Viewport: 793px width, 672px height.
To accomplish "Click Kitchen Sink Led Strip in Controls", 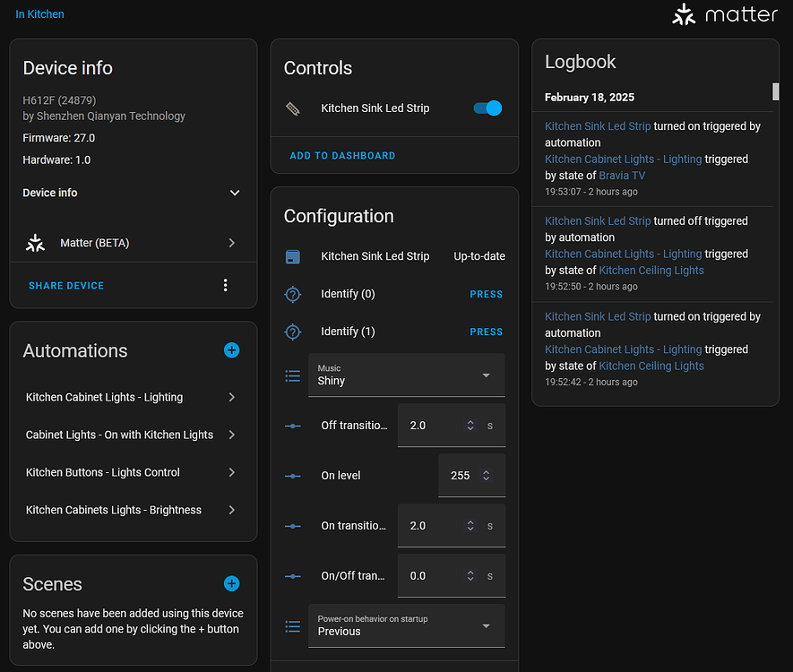I will click(x=375, y=108).
